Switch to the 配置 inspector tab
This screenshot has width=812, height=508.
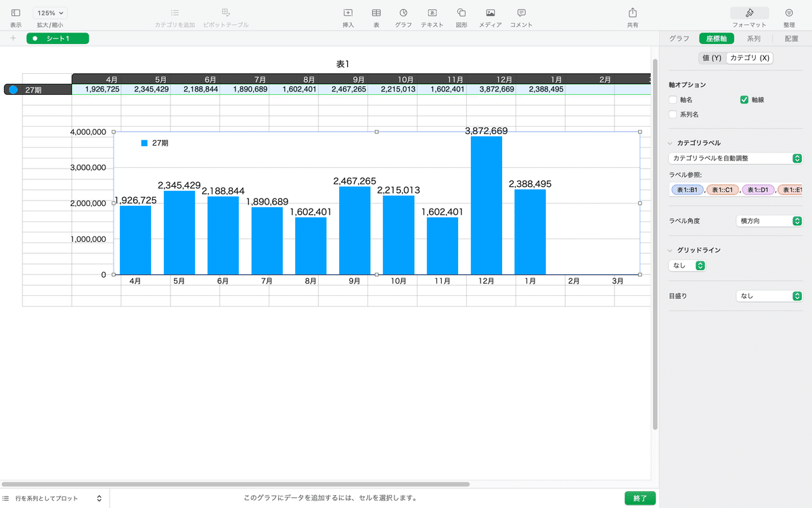pyautogui.click(x=792, y=39)
